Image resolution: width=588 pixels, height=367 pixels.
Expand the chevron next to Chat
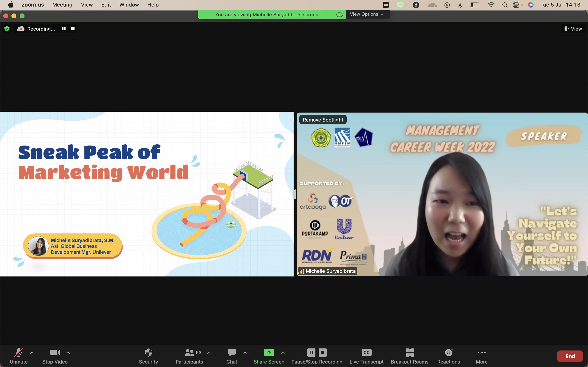point(245,353)
